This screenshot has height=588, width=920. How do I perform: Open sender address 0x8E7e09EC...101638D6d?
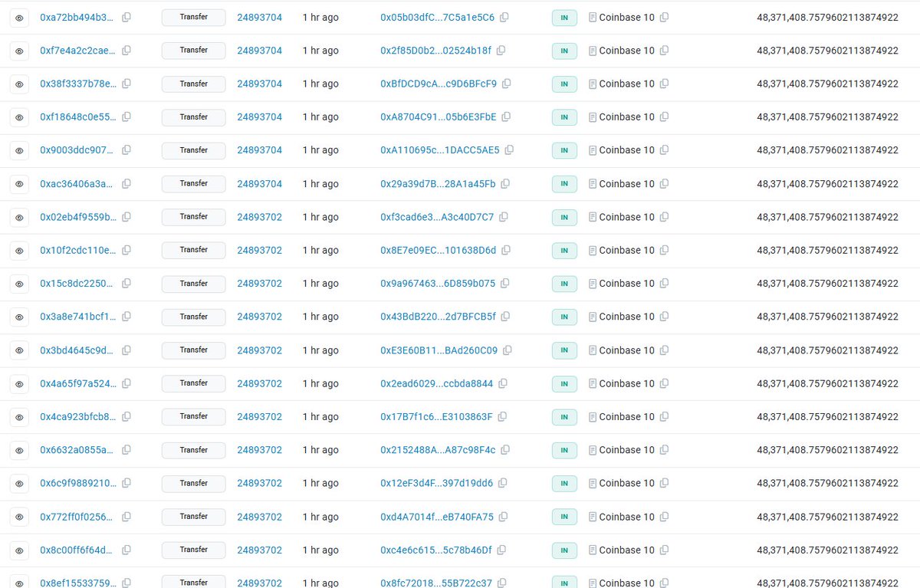coord(438,250)
